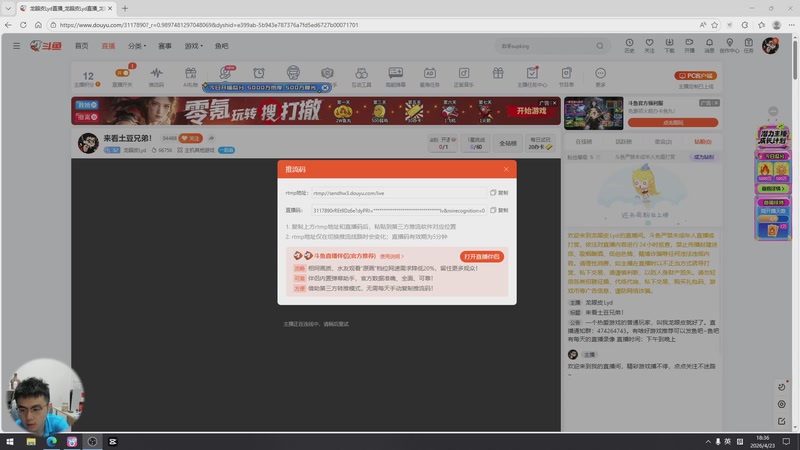Viewport: 800px width, 450px height.
Task: Open the user avatar menu
Action: coord(770,45)
